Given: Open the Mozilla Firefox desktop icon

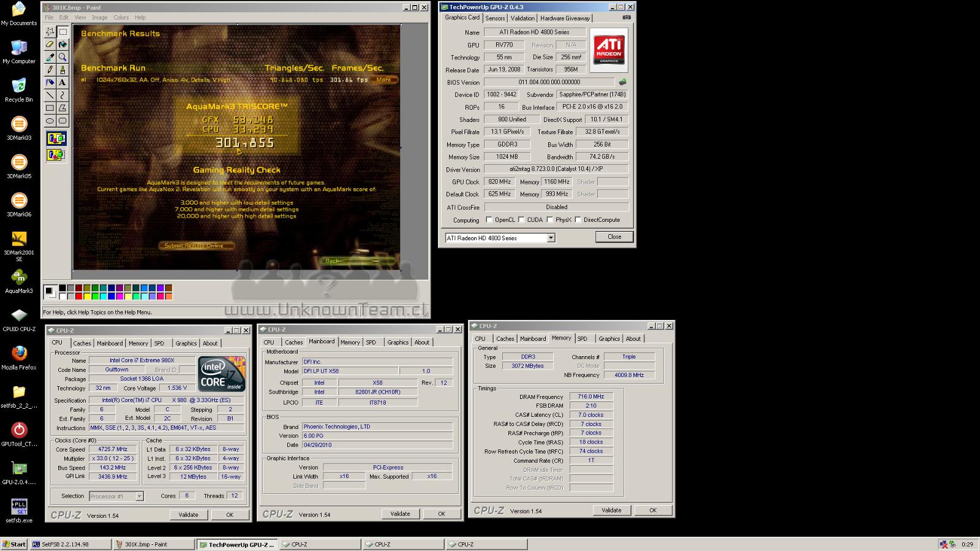Looking at the screenshot, I should [x=19, y=358].
